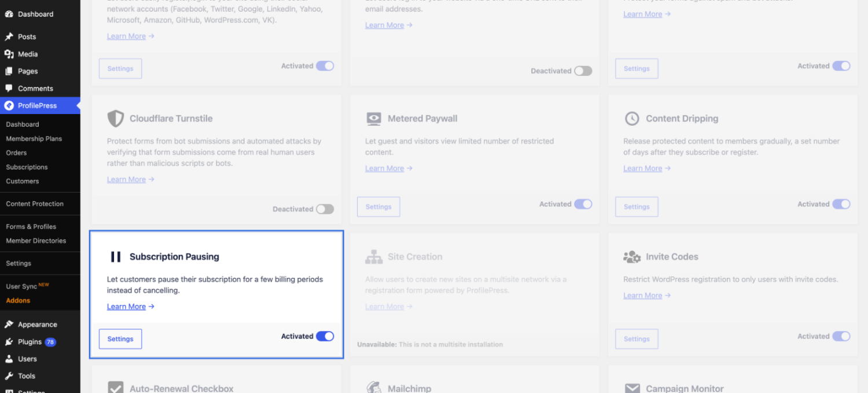Open Content Protection in the sidebar
The image size is (868, 393).
tap(35, 204)
